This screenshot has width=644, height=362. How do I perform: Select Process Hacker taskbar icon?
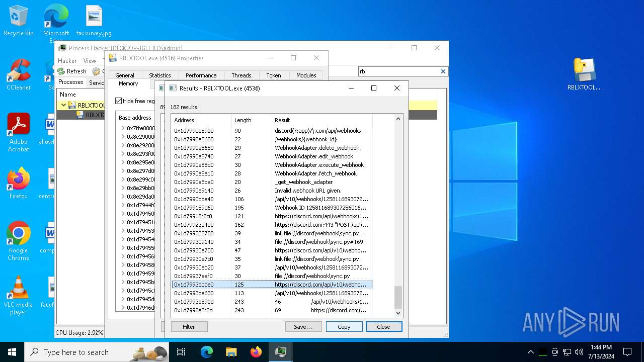point(280,352)
